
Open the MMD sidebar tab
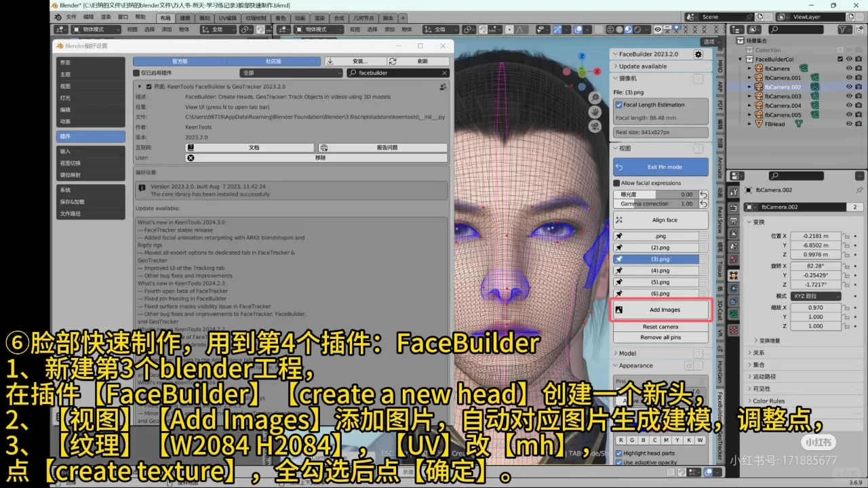720,66
